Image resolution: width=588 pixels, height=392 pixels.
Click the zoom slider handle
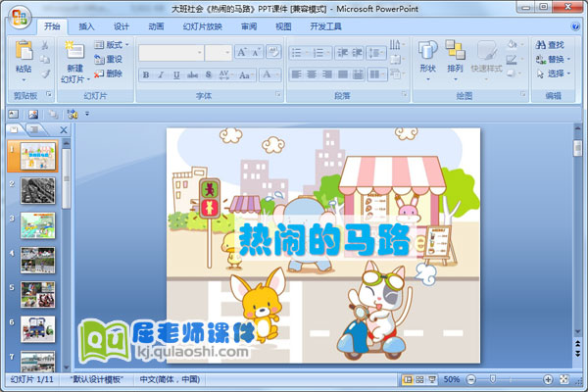point(493,379)
